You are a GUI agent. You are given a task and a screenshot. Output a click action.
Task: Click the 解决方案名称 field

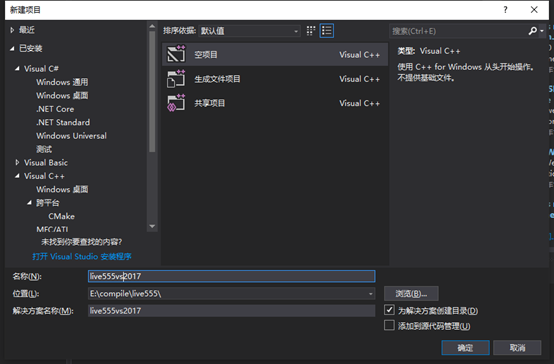pos(231,311)
